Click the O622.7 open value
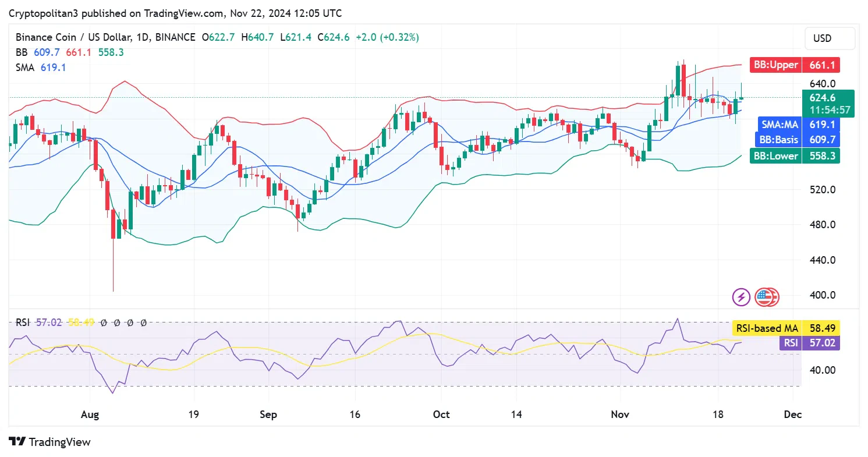The image size is (868, 457). pos(218,37)
